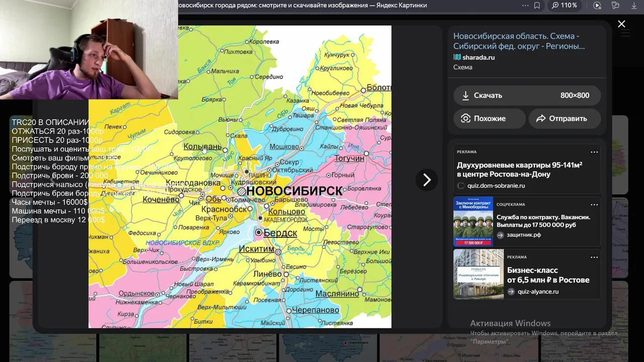
Task: Go to next image with the right arrow
Action: [x=427, y=179]
